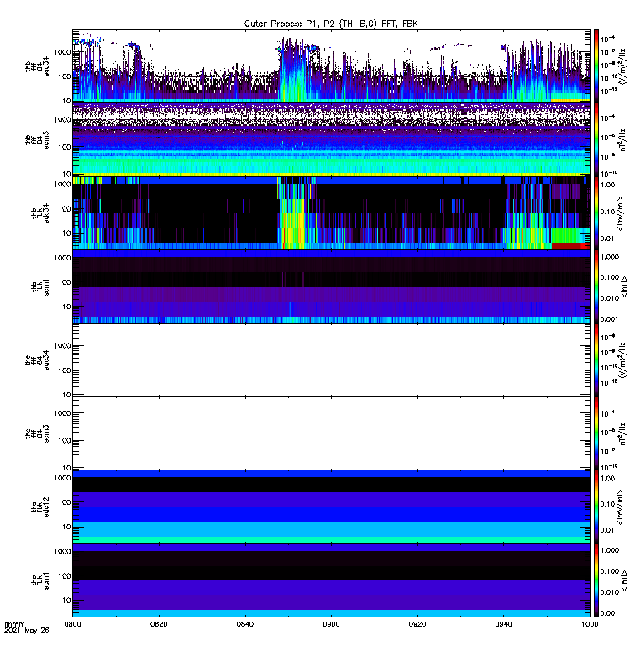Click the thb fbk scm1 filter bank panel
Screen dimensions: 630x672
[331, 286]
